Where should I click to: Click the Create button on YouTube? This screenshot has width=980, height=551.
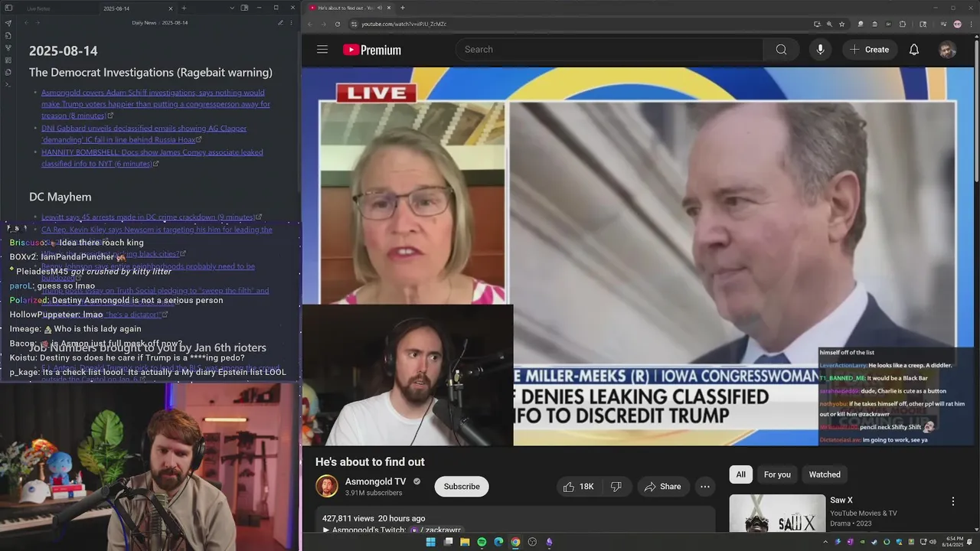869,50
